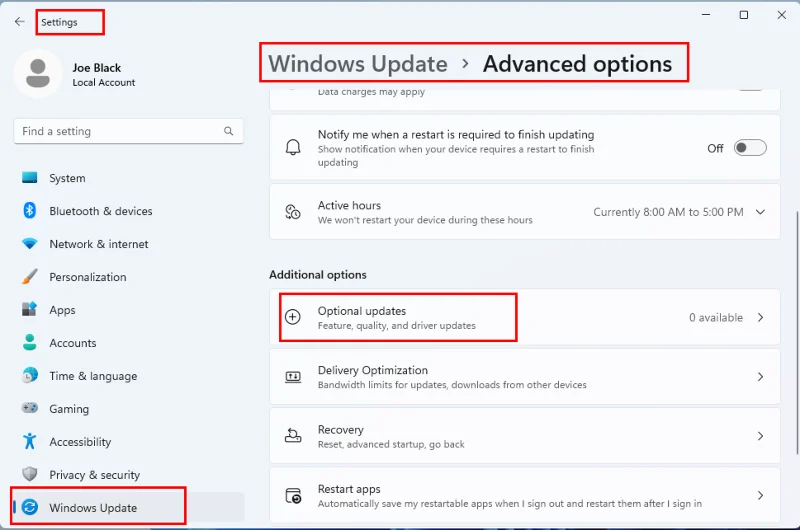Image resolution: width=800 pixels, height=530 pixels.
Task: Toggle restart notification switch on
Action: [750, 148]
